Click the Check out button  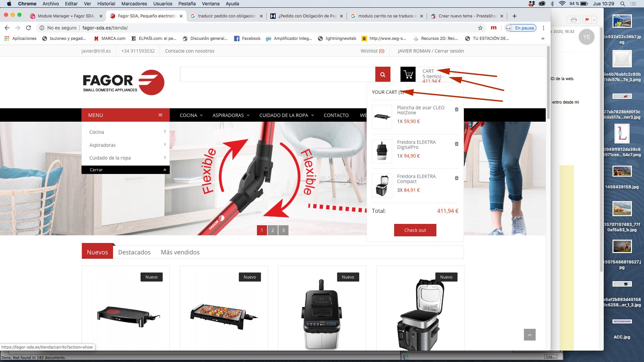coord(415,230)
